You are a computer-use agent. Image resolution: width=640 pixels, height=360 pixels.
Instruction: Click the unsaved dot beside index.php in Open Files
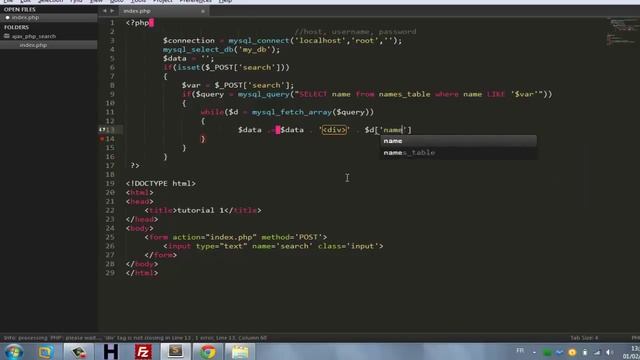point(7,18)
